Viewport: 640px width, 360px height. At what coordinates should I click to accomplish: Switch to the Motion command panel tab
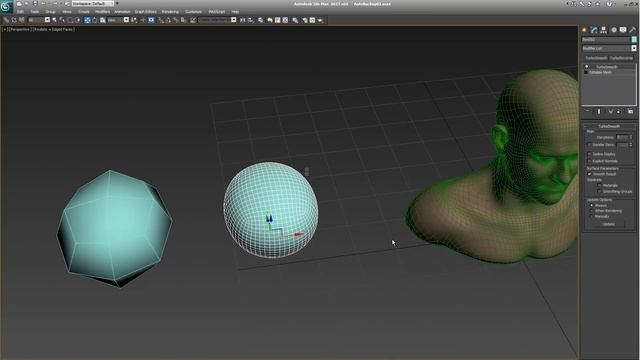(613, 30)
